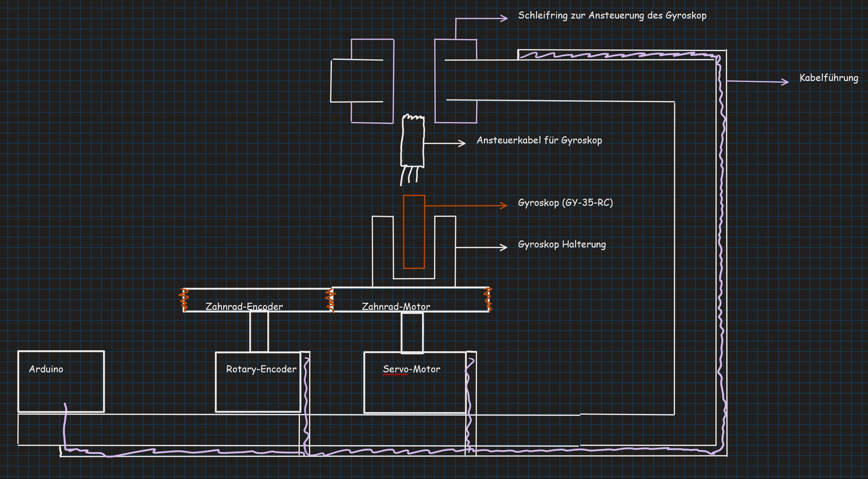
Task: Select the Zahnrad-Motor gear label
Action: point(396,306)
